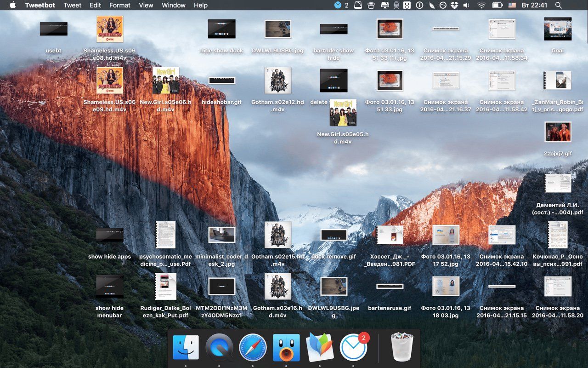This screenshot has height=368, width=588.
Task: Launch QuickTime Player from the Dock
Action: 219,347
